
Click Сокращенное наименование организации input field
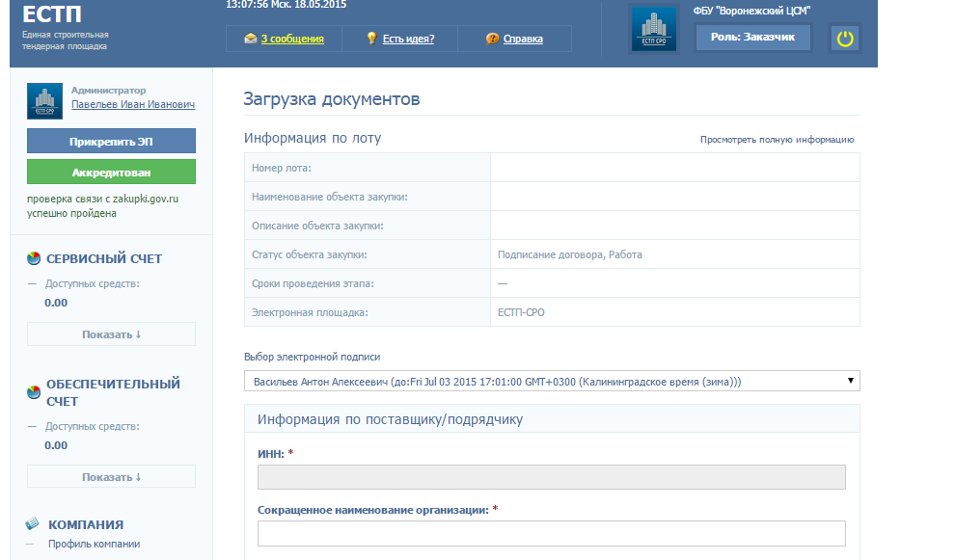[x=551, y=533]
